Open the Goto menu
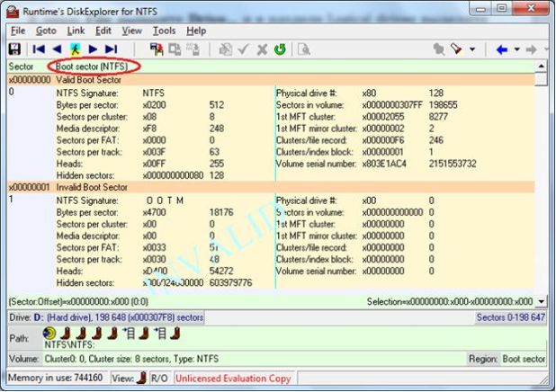This screenshot has width=556, height=392. tap(46, 31)
